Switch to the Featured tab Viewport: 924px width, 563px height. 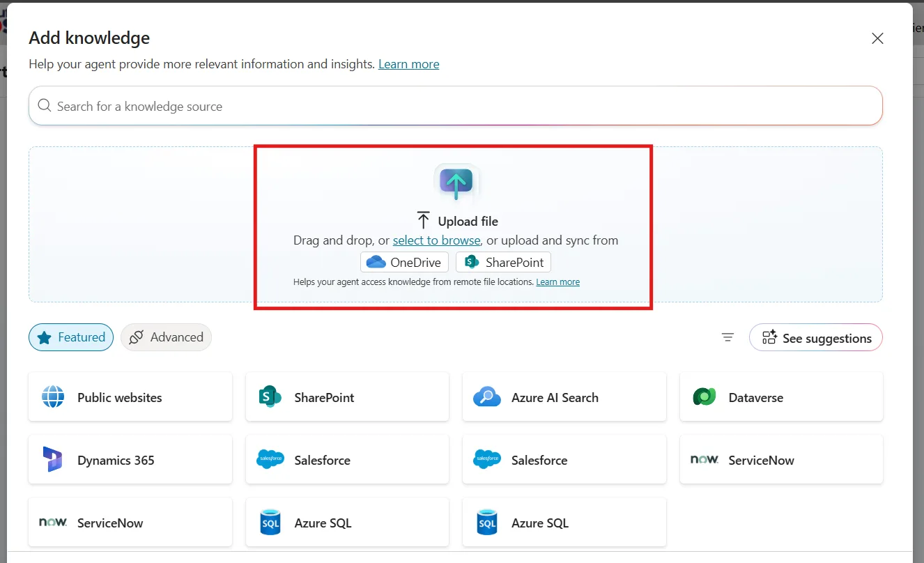[71, 337]
